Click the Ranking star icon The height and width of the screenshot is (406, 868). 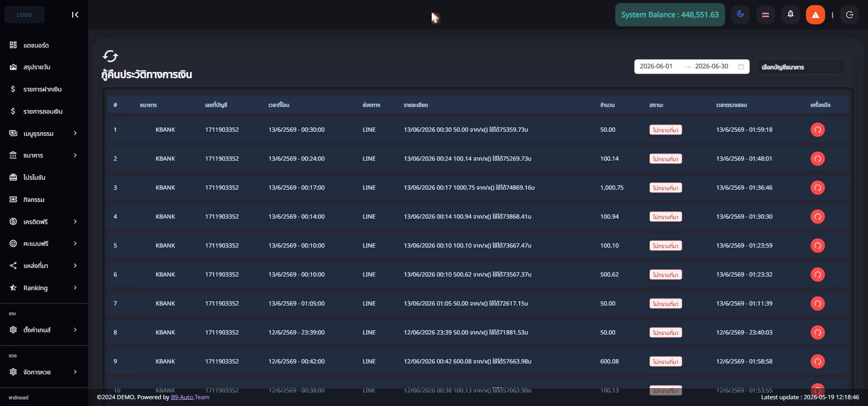[x=13, y=287]
